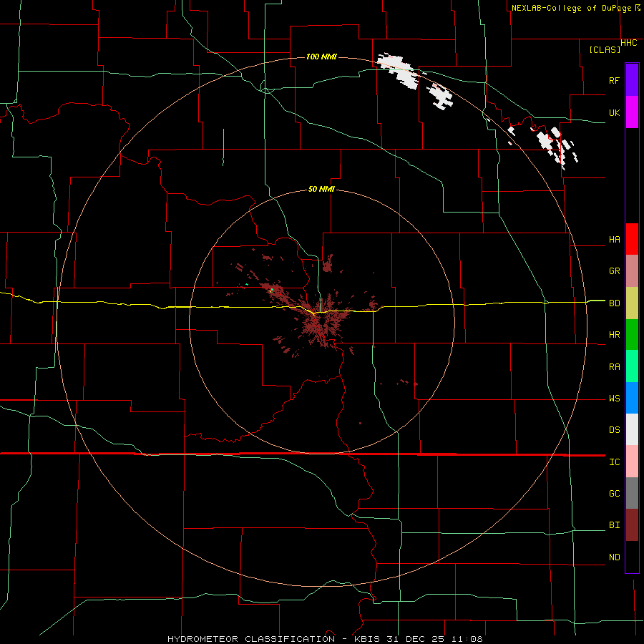644x644 pixels.
Task: Click the 'RA' legend label
Action: pyautogui.click(x=614, y=367)
